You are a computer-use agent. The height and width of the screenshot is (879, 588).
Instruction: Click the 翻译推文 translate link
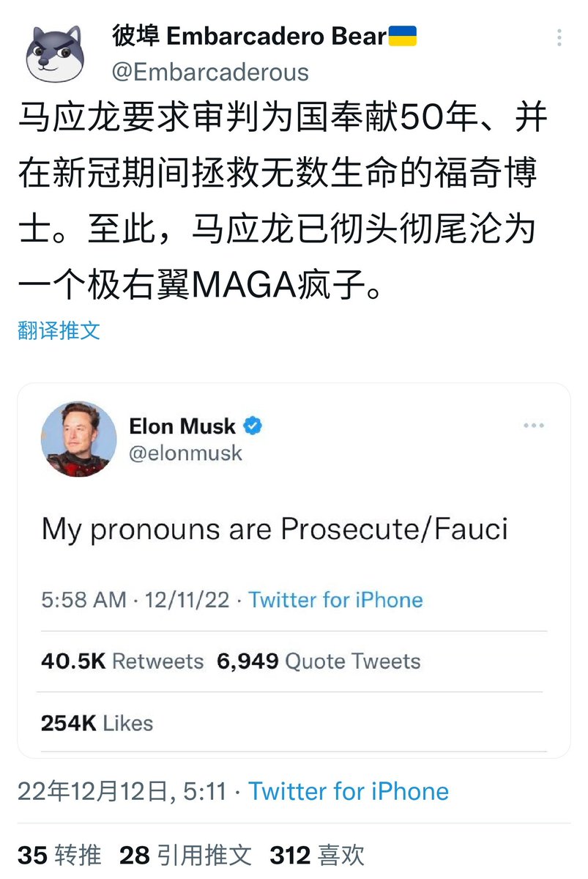pos(59,330)
